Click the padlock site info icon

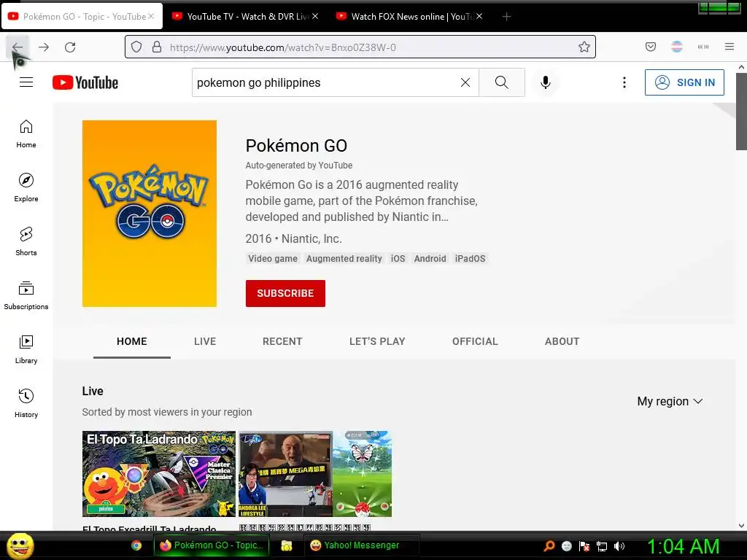[156, 47]
